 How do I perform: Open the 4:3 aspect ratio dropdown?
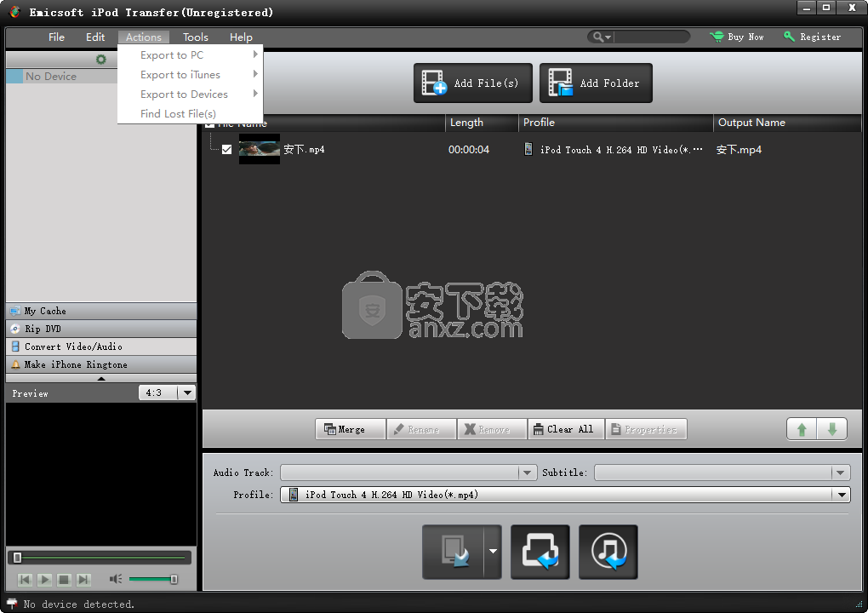point(188,392)
